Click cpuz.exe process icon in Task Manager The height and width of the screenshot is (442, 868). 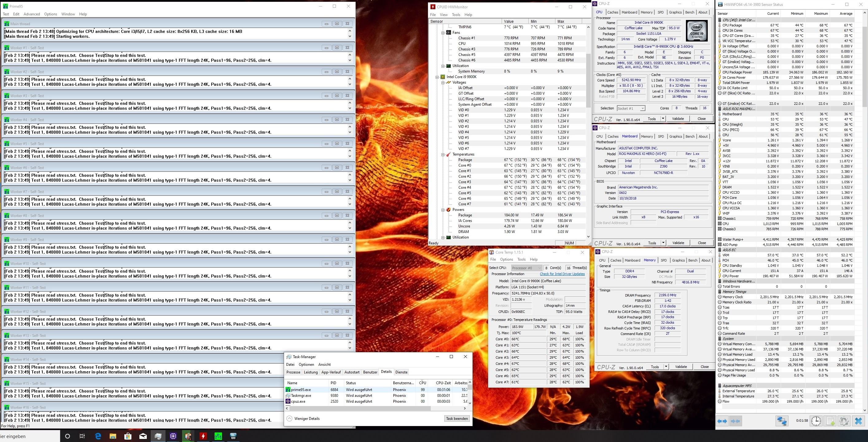[288, 401]
